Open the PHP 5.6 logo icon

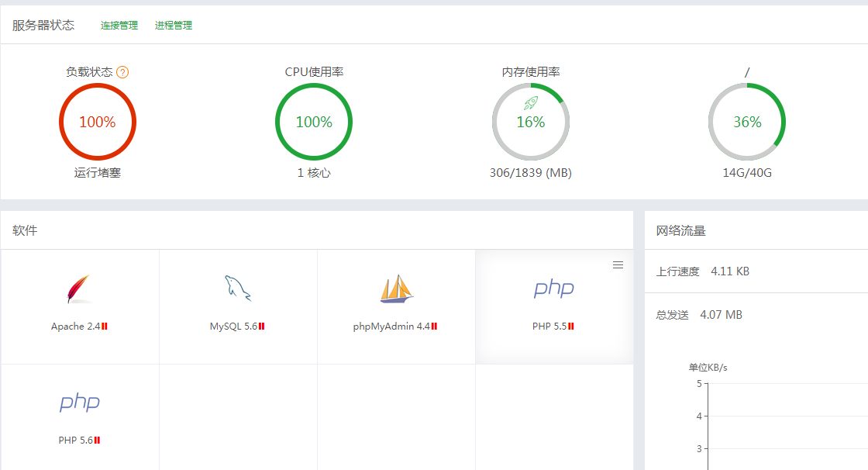pos(80,403)
